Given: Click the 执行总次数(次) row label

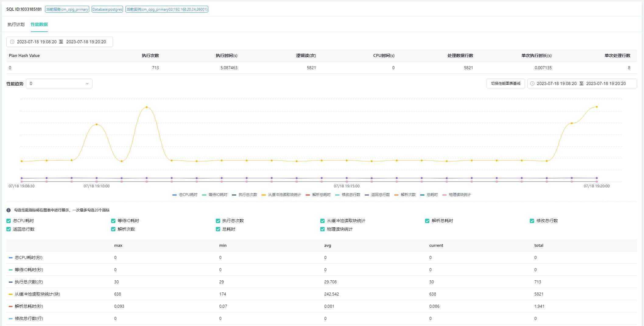Looking at the screenshot, I should point(29,282).
